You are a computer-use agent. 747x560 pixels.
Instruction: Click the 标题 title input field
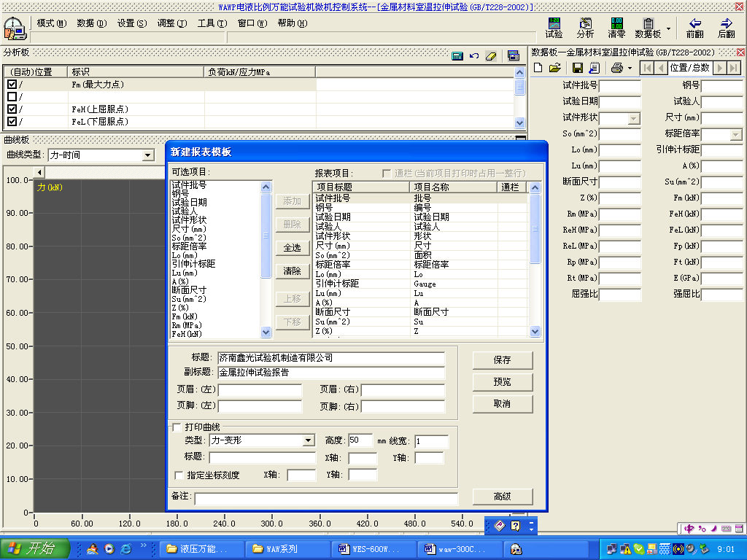tap(331, 357)
